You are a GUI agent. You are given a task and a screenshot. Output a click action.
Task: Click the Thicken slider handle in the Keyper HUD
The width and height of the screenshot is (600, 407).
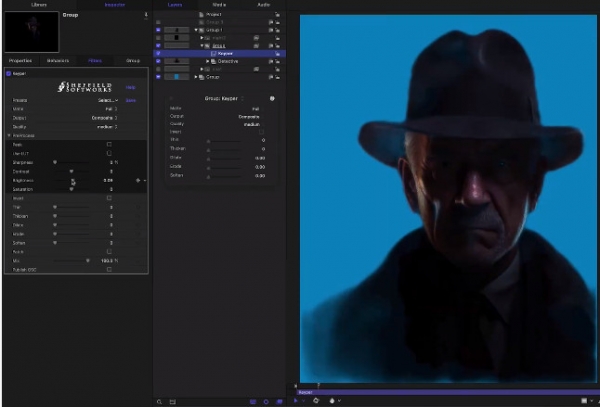(x=209, y=149)
